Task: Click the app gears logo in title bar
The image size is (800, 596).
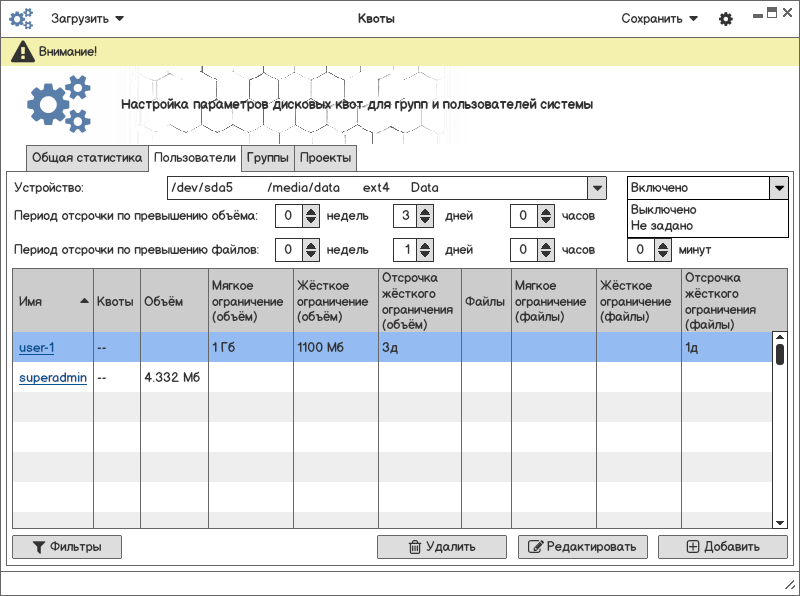Action: pyautogui.click(x=21, y=19)
